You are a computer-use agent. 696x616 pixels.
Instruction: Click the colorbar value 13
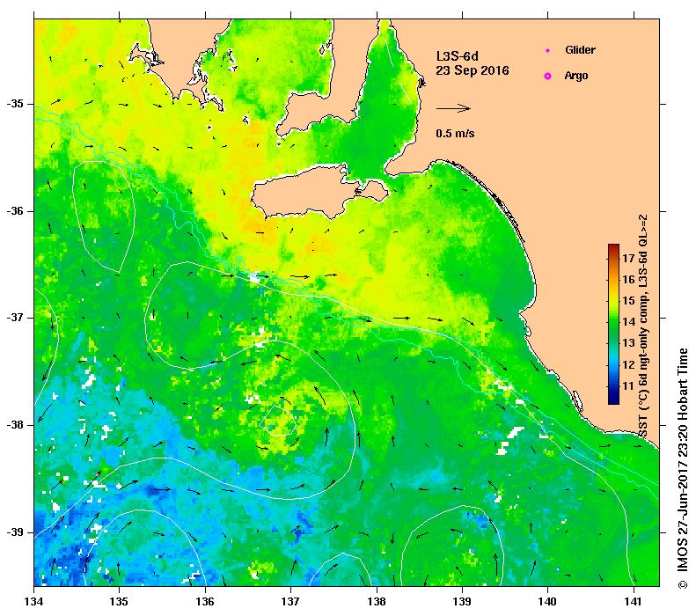coord(628,343)
